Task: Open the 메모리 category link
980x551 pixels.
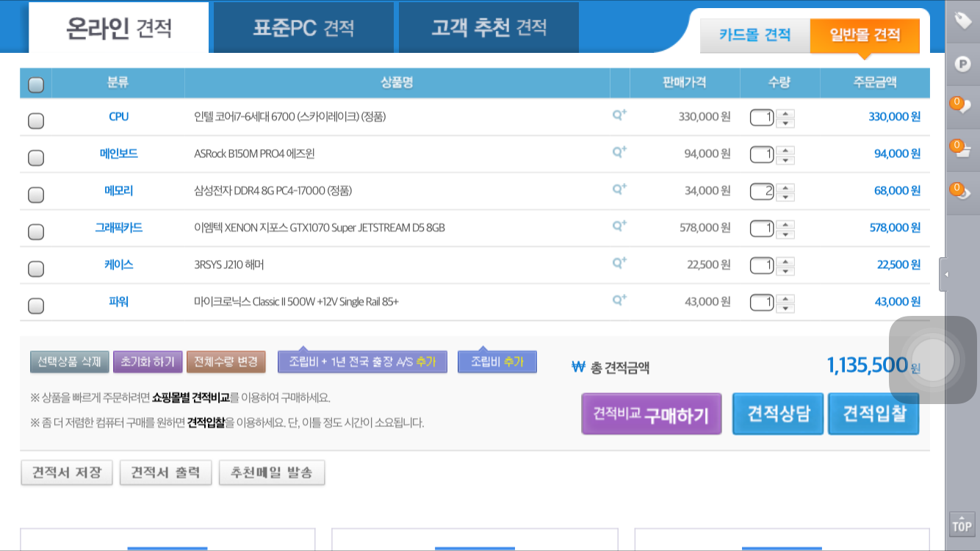Action: click(118, 191)
